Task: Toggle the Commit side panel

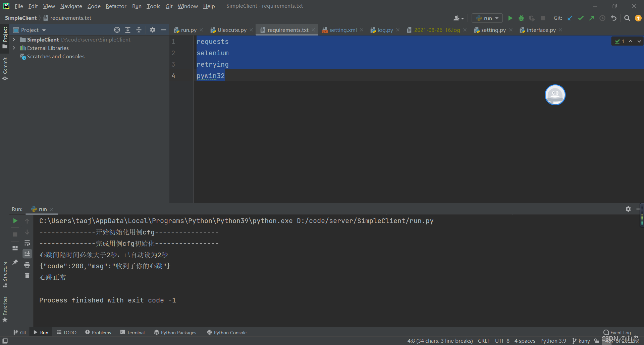Action: (5, 69)
